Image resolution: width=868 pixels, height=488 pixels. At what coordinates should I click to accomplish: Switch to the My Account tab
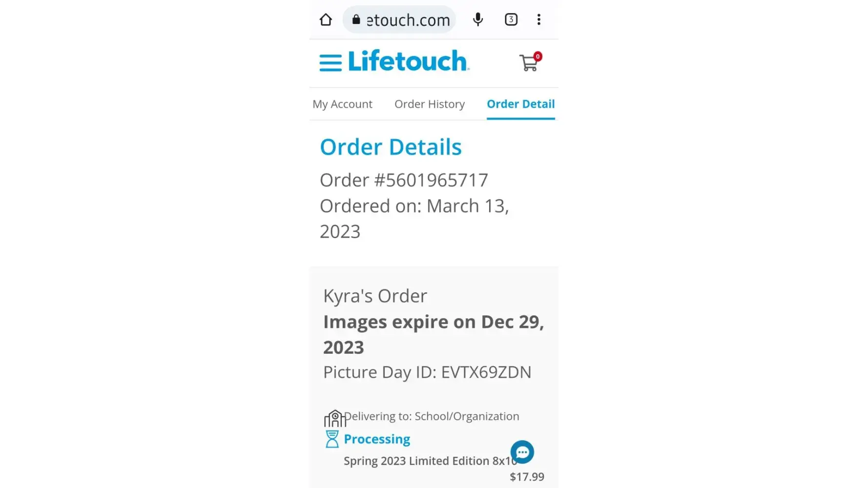tap(342, 104)
